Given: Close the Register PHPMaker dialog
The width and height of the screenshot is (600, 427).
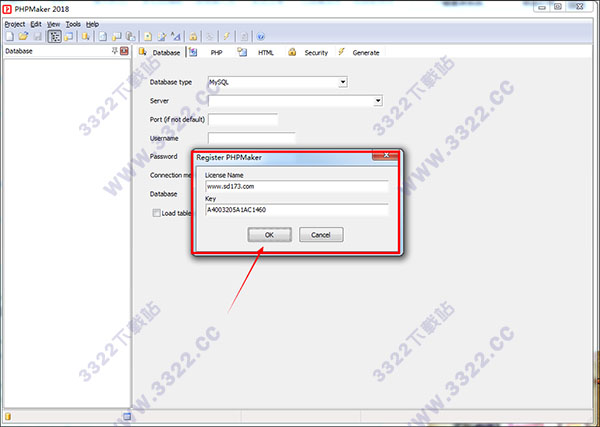Looking at the screenshot, I should (386, 155).
